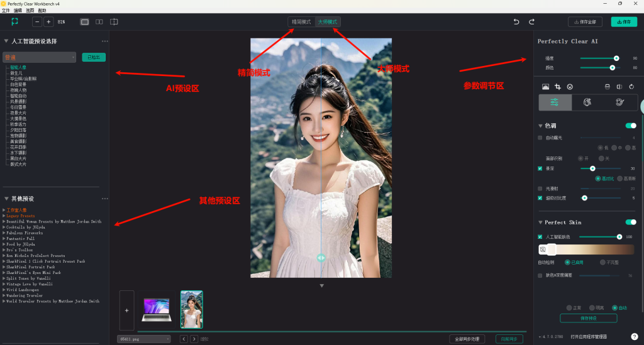Collapse the 人工智能预设选择 panel

pos(6,41)
